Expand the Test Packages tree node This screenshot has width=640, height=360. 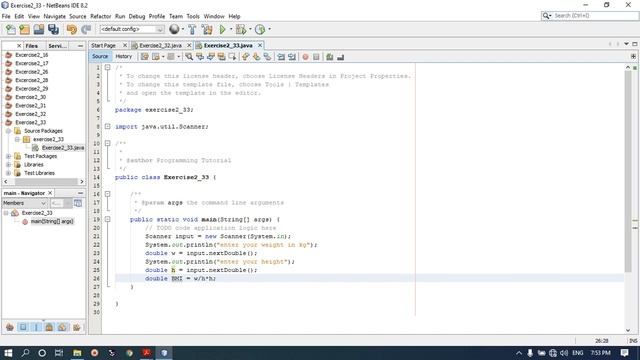(8, 156)
